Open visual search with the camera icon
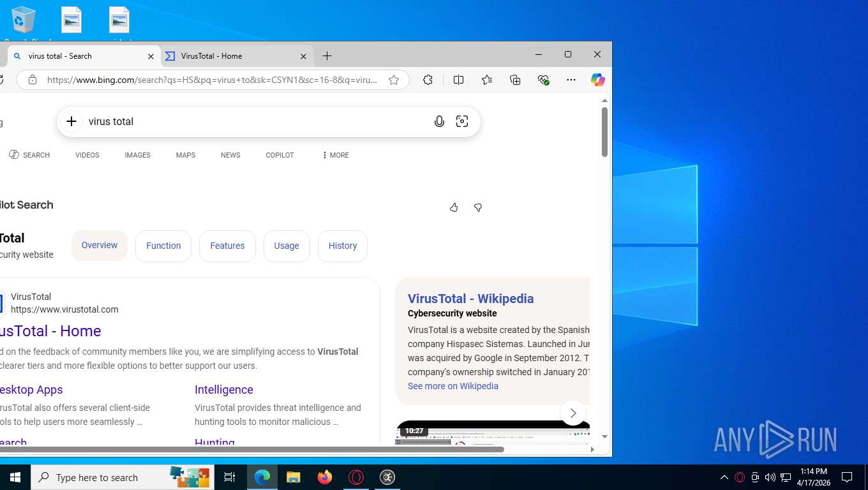The width and height of the screenshot is (868, 490). (x=462, y=121)
